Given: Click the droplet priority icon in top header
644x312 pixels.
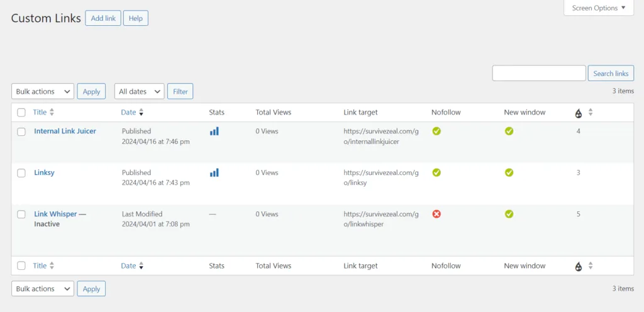Looking at the screenshot, I should pos(579,113).
